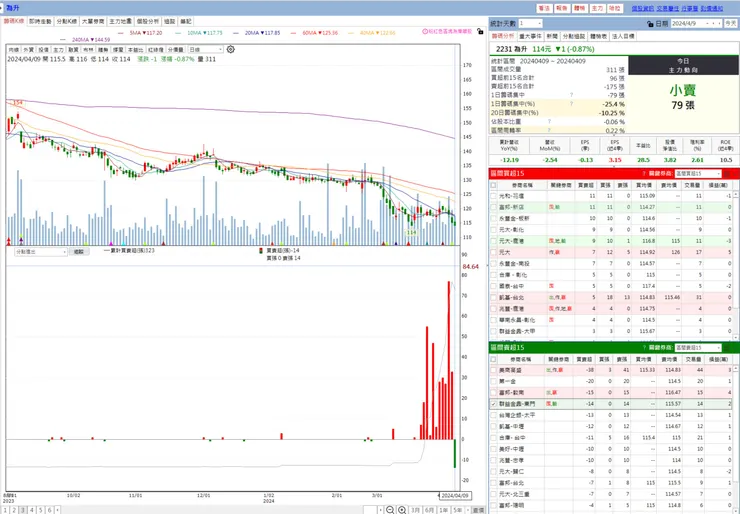Toggle the 外資 indicator button on chart
This screenshot has width=740, height=514.
tap(28, 50)
